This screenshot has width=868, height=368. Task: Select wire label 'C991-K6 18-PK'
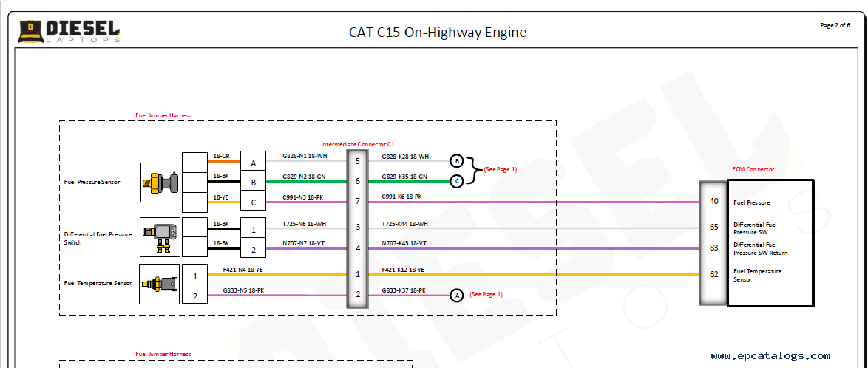[403, 197]
